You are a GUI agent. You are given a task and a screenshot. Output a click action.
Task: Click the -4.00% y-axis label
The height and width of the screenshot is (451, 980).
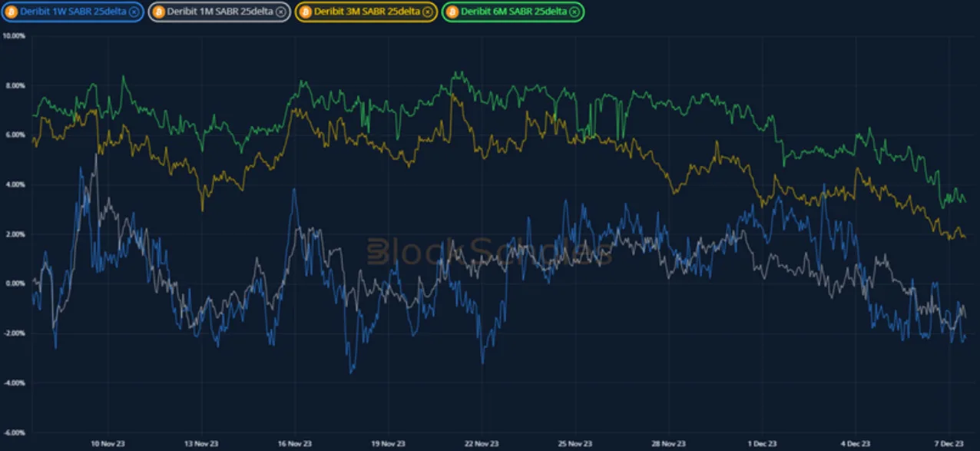click(15, 383)
